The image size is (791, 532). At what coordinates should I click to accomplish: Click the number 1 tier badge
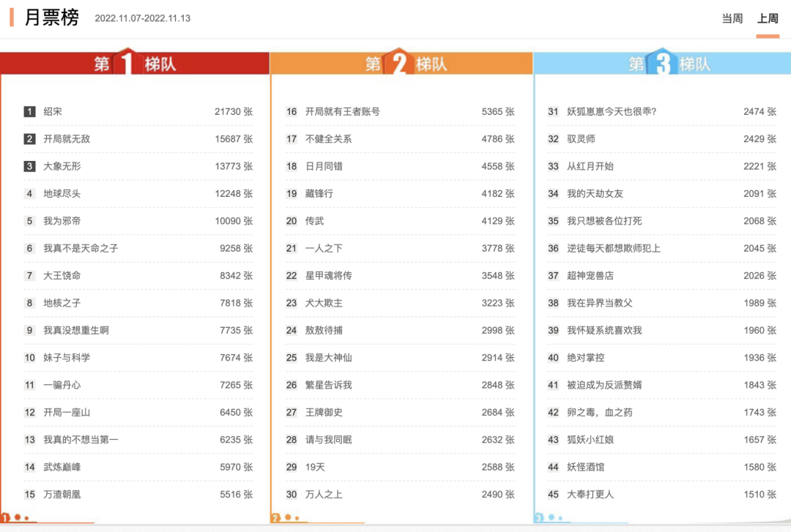click(x=127, y=62)
